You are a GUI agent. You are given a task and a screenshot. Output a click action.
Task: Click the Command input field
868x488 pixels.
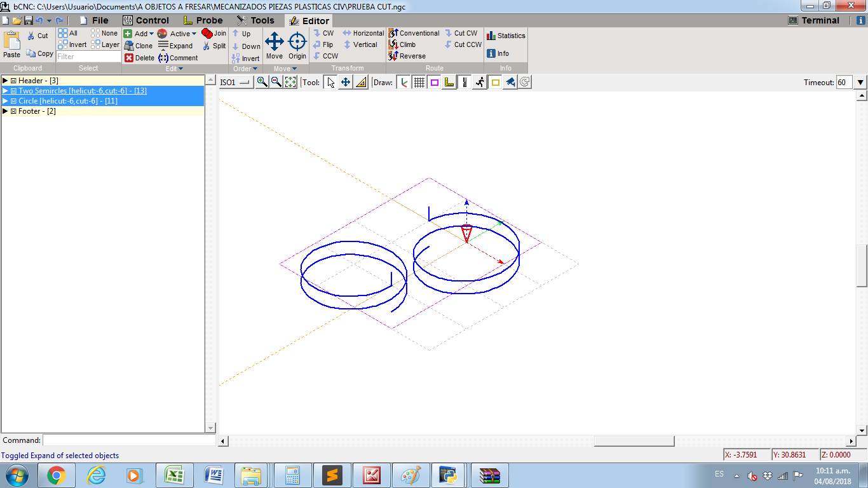coord(130,440)
